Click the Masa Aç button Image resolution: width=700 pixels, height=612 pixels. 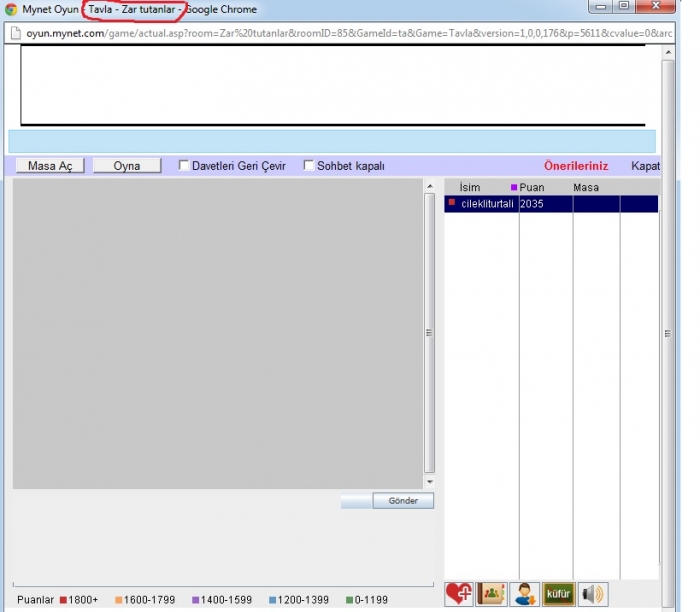[x=50, y=166]
